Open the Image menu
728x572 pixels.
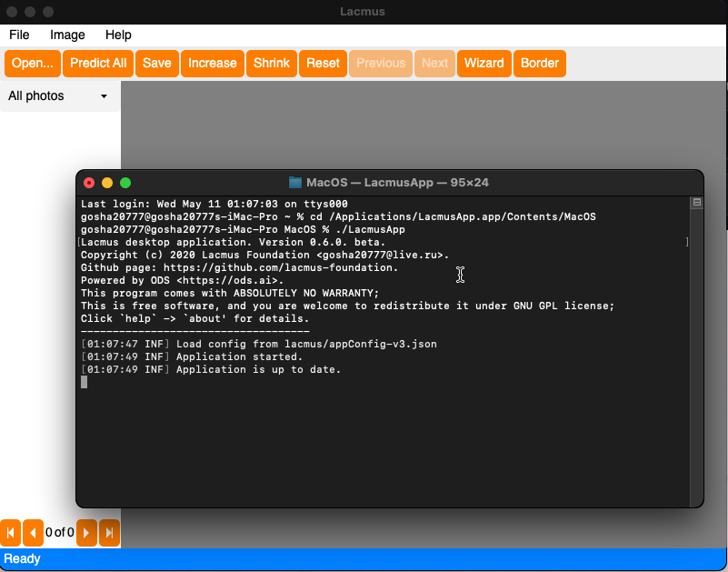[67, 35]
